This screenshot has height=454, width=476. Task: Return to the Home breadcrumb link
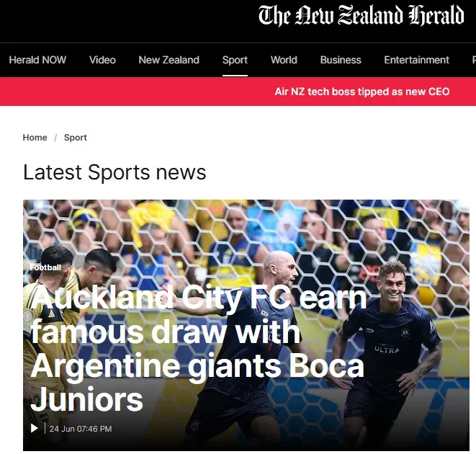(x=35, y=138)
